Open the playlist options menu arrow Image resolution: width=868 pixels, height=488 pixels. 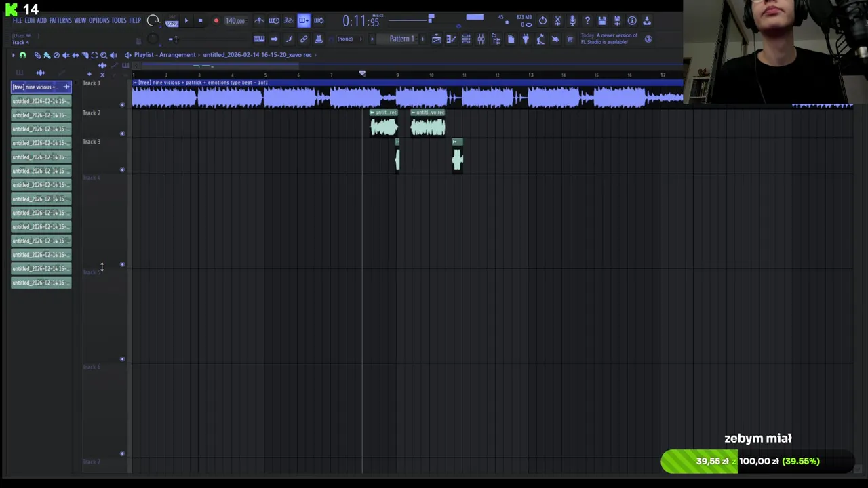click(13, 55)
